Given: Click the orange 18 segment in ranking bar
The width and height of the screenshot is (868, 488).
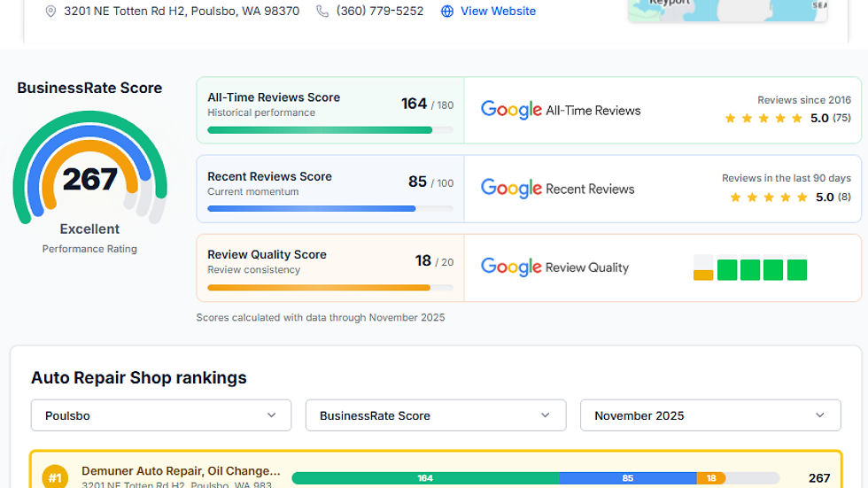Looking at the screenshot, I should pos(710,478).
